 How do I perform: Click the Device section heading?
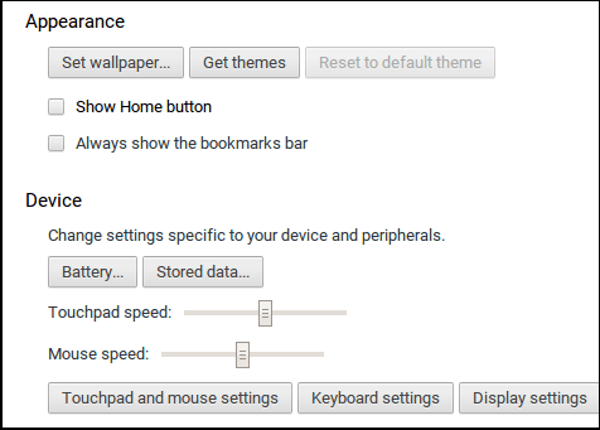click(x=54, y=200)
